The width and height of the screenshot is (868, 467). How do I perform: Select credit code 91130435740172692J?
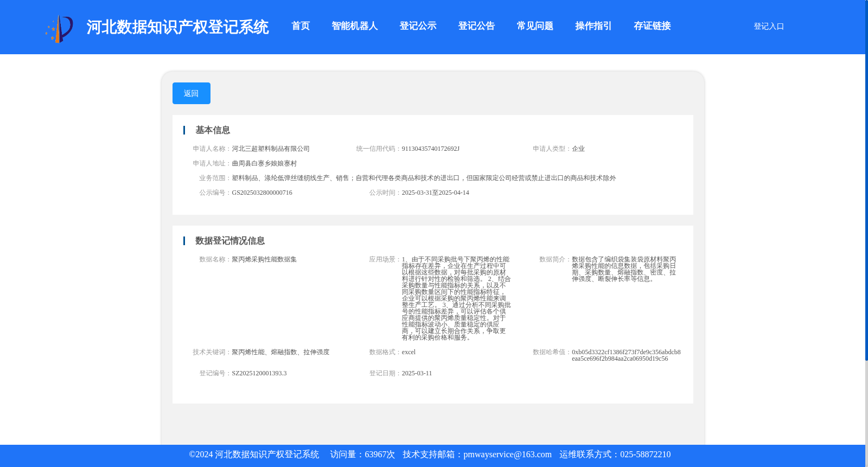click(431, 149)
